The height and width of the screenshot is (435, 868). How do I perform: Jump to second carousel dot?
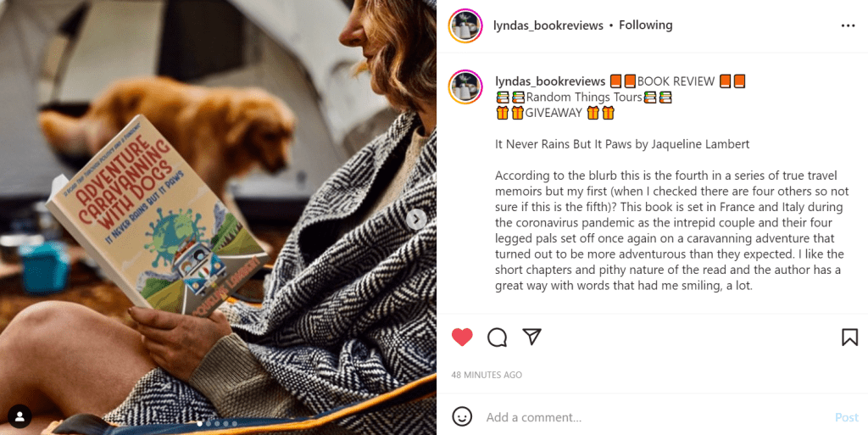pos(209,423)
